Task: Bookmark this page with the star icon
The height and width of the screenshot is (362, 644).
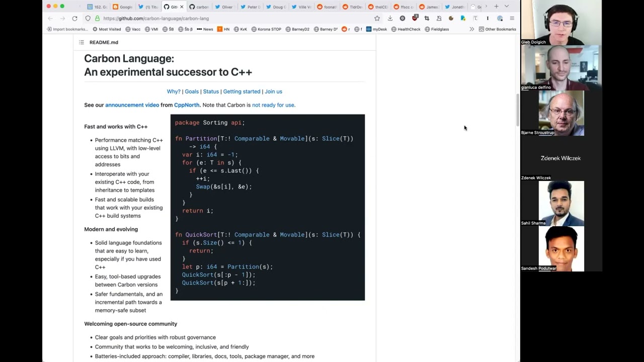Action: point(377,18)
